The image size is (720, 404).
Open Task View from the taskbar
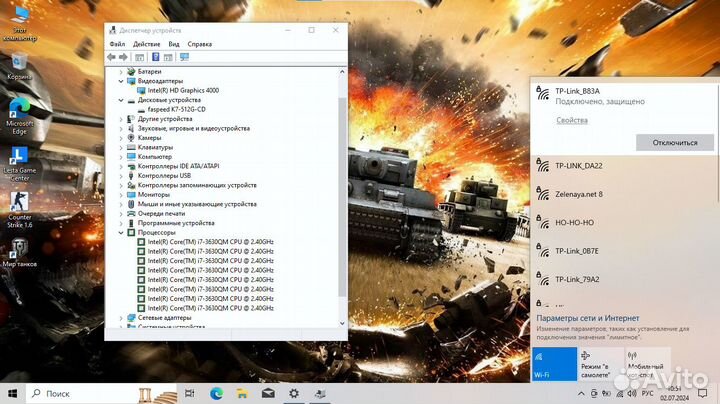[x=189, y=393]
